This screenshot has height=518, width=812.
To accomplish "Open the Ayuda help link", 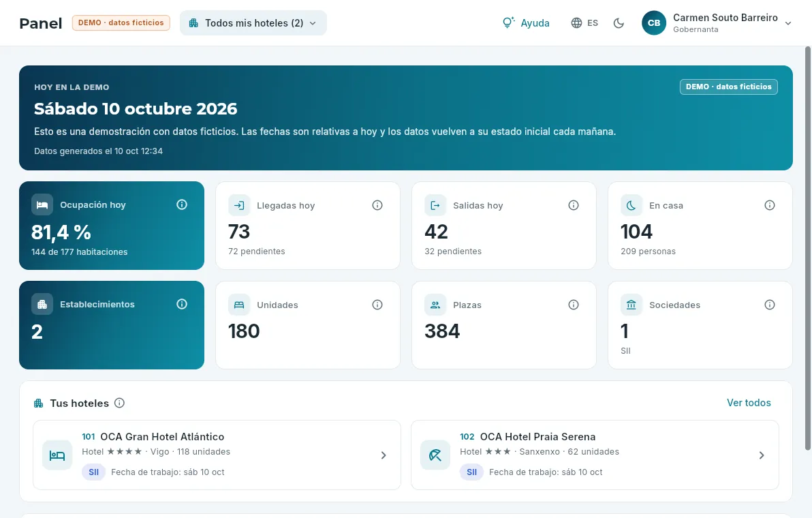I will 526,22.
